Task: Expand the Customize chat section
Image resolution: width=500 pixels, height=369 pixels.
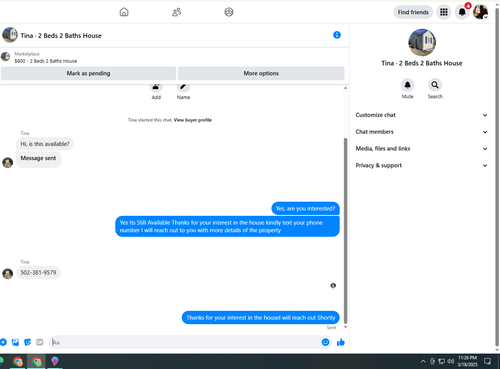Action: coord(422,115)
